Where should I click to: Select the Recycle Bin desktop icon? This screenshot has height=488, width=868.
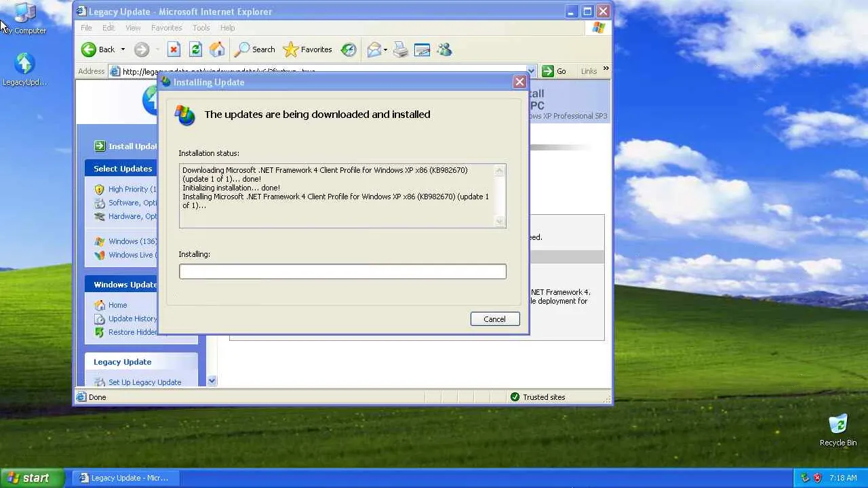838,430
